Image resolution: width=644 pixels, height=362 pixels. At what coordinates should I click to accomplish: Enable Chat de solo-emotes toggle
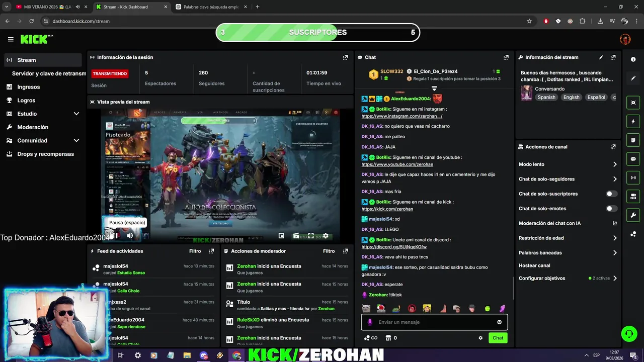click(611, 209)
